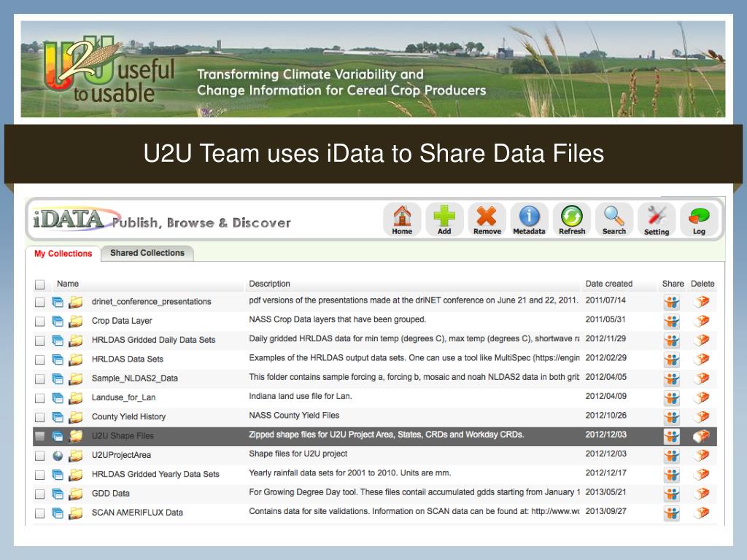Image resolution: width=747 pixels, height=560 pixels.
Task: Open the drinet_conference_presentations collection
Action: pyautogui.click(x=152, y=301)
